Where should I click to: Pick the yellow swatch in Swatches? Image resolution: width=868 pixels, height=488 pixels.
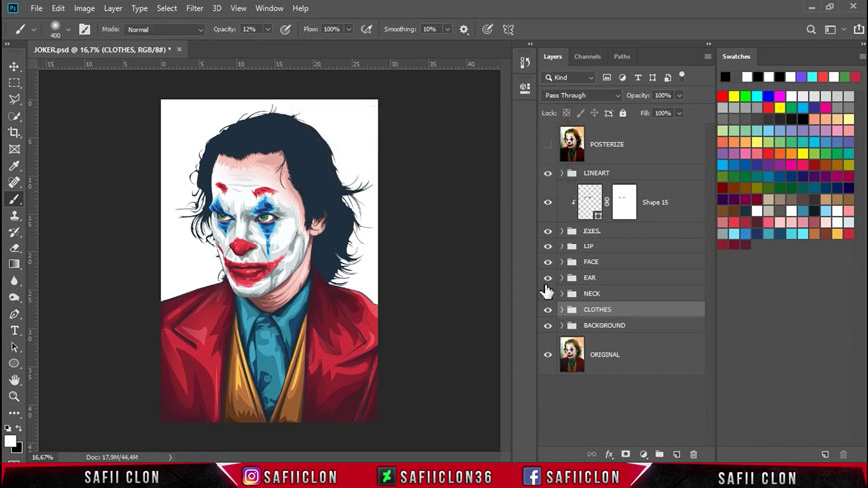pyautogui.click(x=734, y=97)
